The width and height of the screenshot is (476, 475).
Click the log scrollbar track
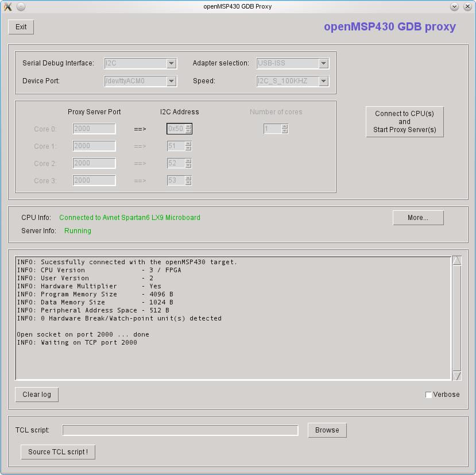tap(457, 319)
